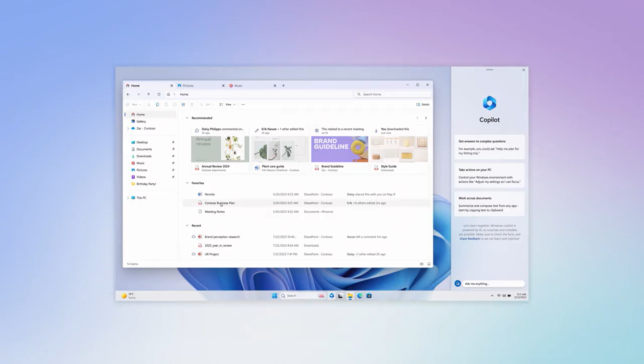644x364 pixels.
Task: Click the new topic icon beside Ask me anything
Action: tap(458, 284)
